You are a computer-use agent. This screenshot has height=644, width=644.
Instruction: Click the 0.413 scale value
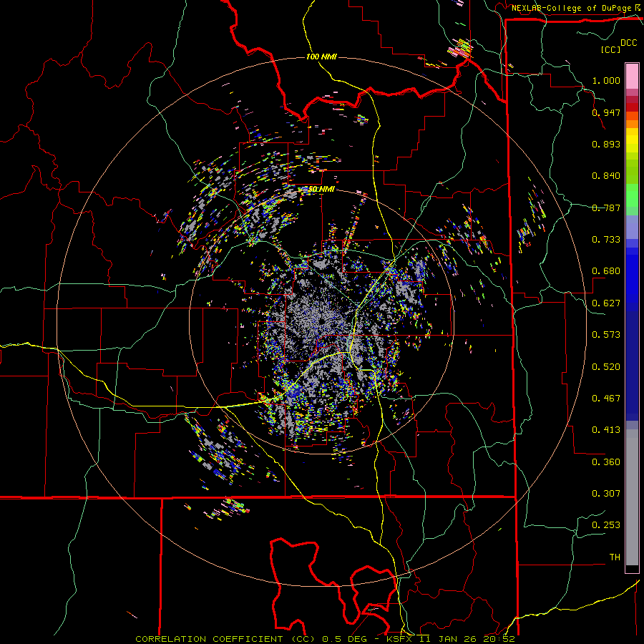[x=606, y=430]
